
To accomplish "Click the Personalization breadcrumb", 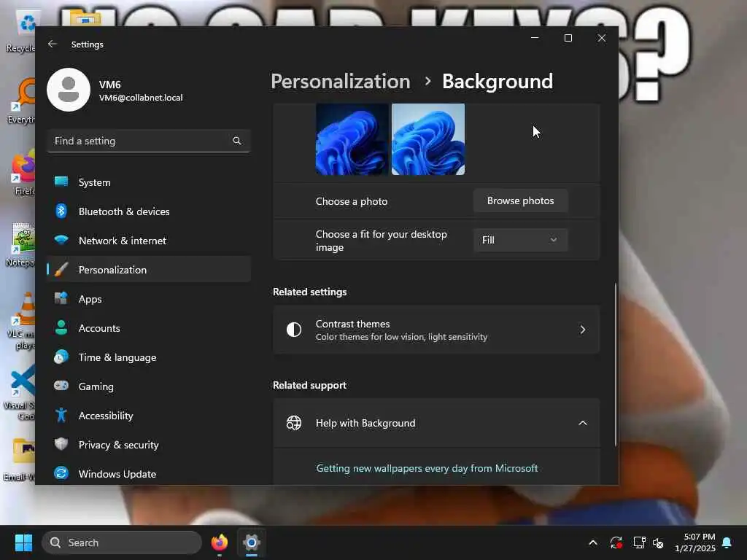I will tap(341, 82).
